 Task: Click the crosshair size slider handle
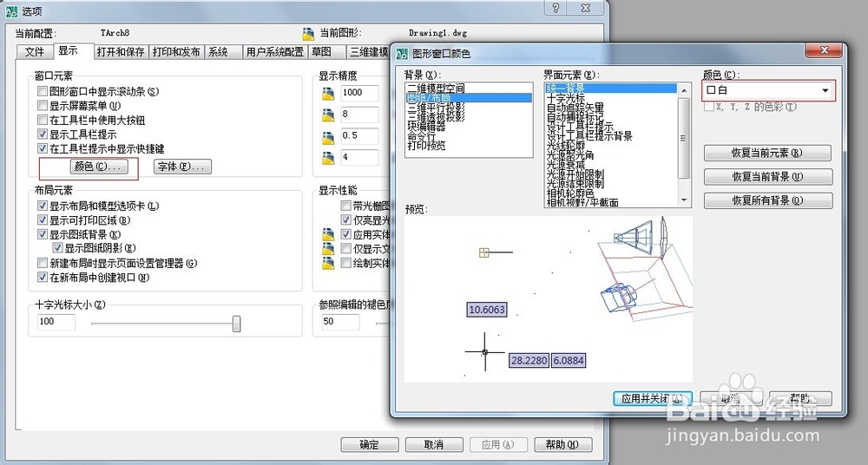tap(236, 324)
